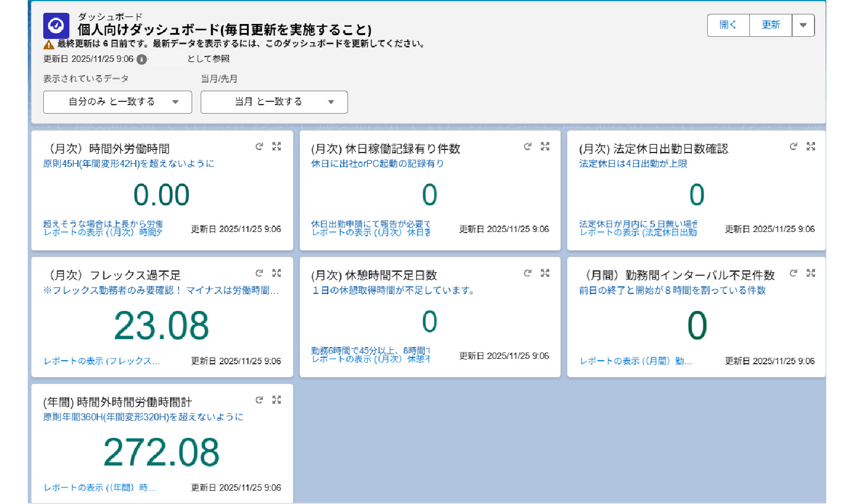Viewport: 854px width, 504px height.
Task: Refresh the (月次) 休日稼働記録有り件数 card
Action: click(x=527, y=146)
